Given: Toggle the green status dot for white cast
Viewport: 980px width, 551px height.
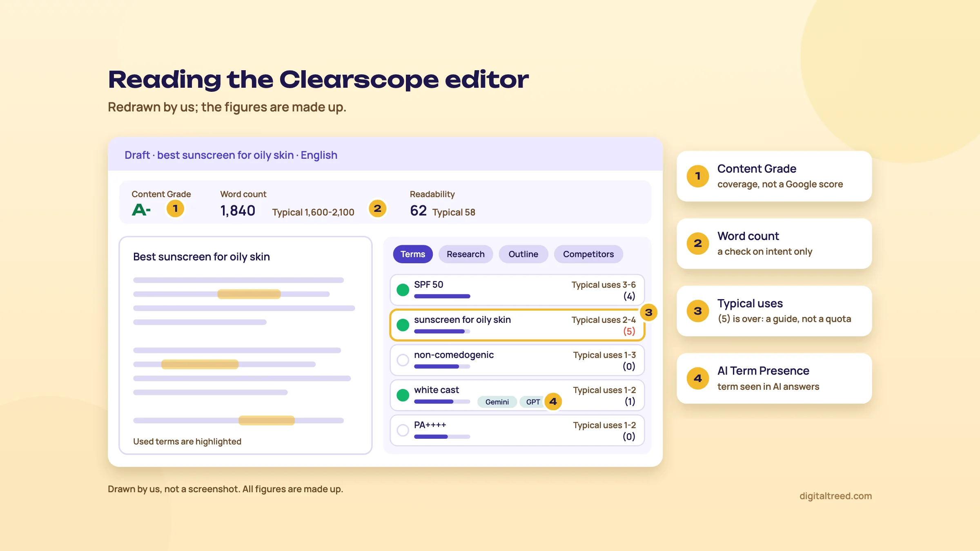Looking at the screenshot, I should click(x=403, y=395).
